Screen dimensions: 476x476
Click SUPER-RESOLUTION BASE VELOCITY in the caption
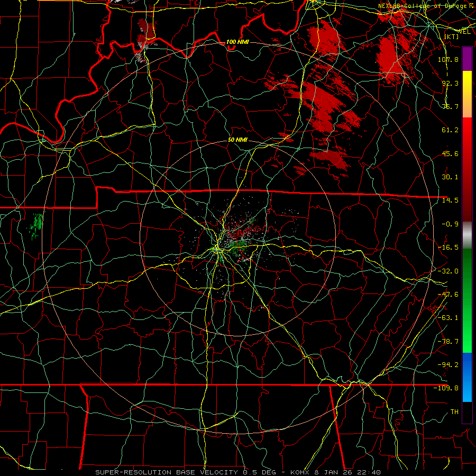pos(167,472)
